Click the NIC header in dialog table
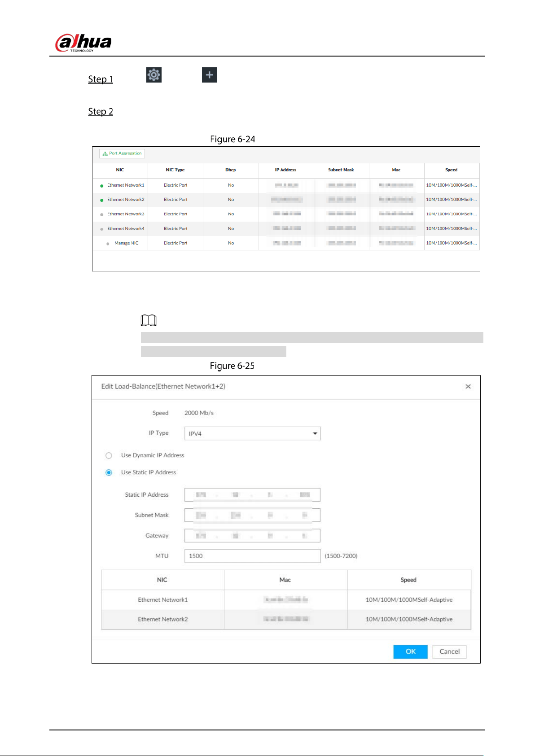Viewport: 535px width, 756px height. point(162,580)
